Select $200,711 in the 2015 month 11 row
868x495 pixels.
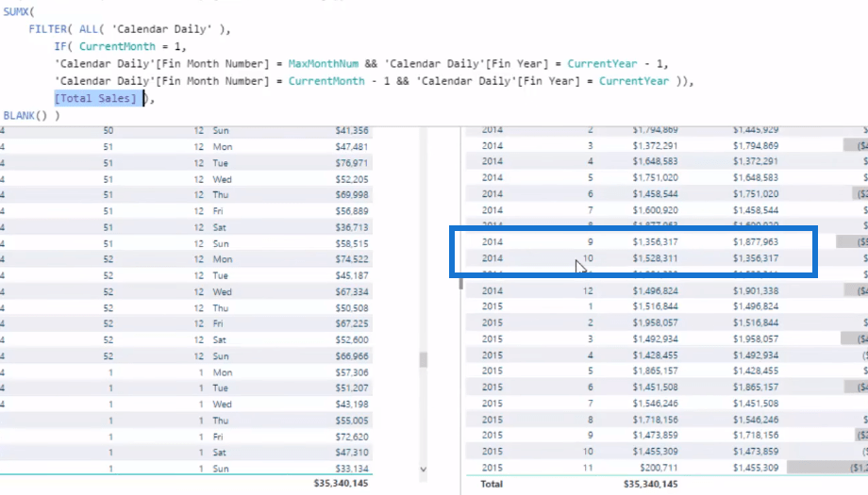pos(659,468)
